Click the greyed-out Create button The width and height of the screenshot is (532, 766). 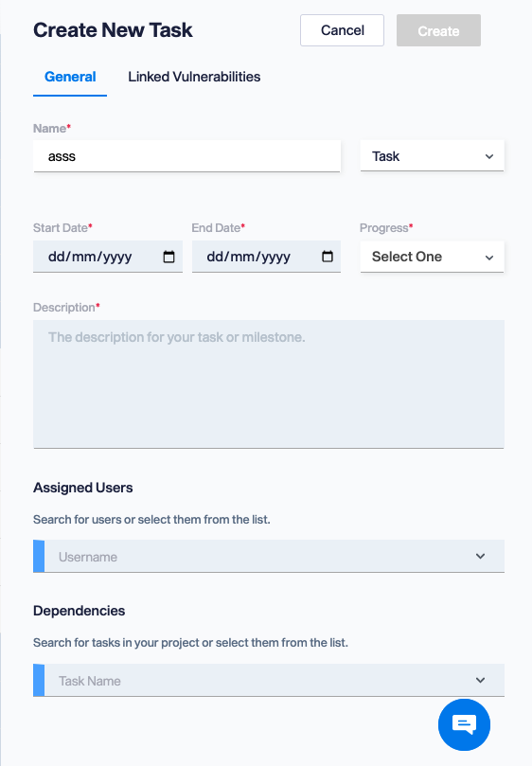pyautogui.click(x=438, y=30)
